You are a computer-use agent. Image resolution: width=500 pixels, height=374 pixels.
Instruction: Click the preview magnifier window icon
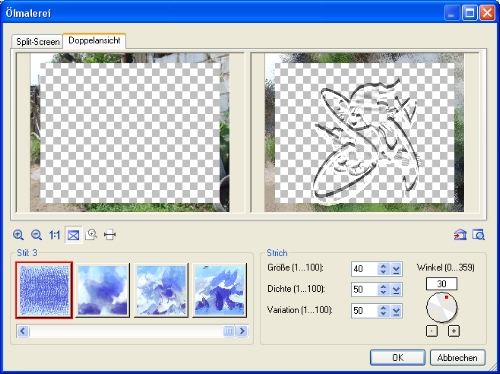pos(478,235)
